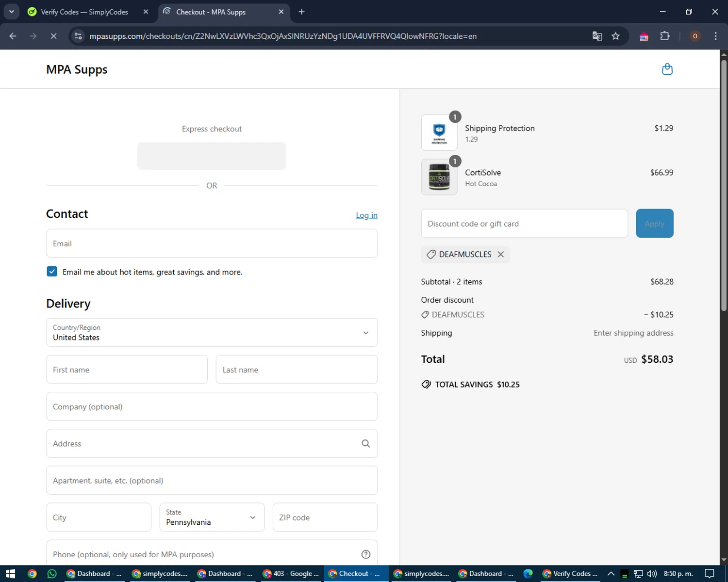
Task: Click the Shipping Protection product thumbnail
Action: pos(439,132)
